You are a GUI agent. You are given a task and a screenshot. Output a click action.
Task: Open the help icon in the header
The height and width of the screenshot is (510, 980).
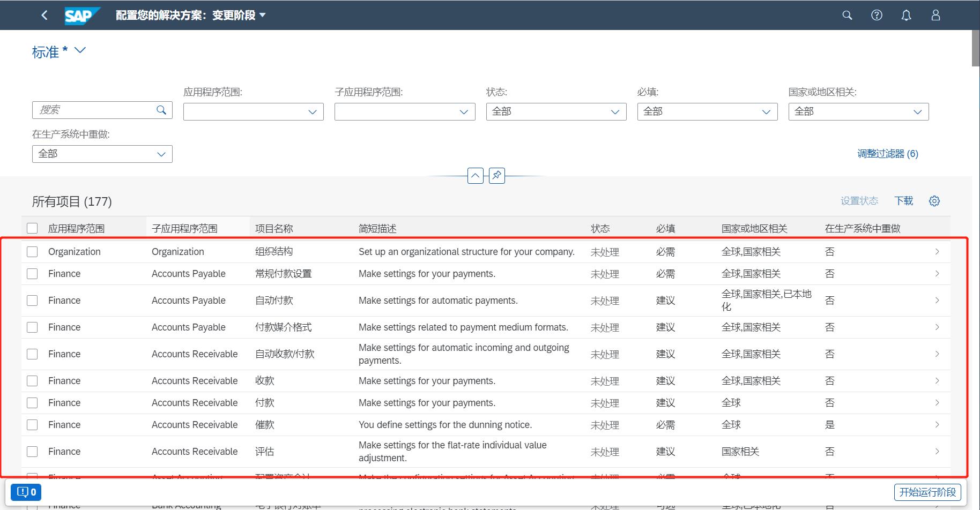(x=877, y=15)
